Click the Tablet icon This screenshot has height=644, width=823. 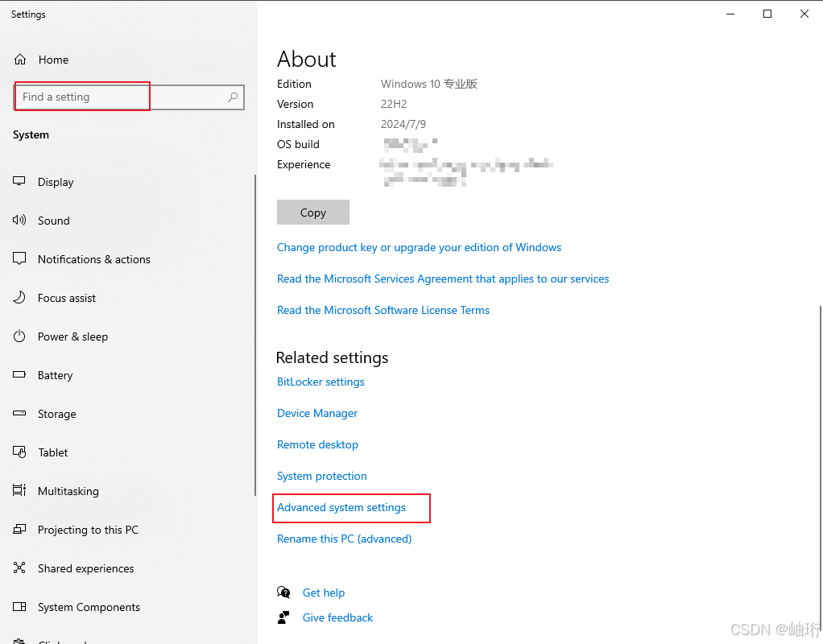(19, 452)
